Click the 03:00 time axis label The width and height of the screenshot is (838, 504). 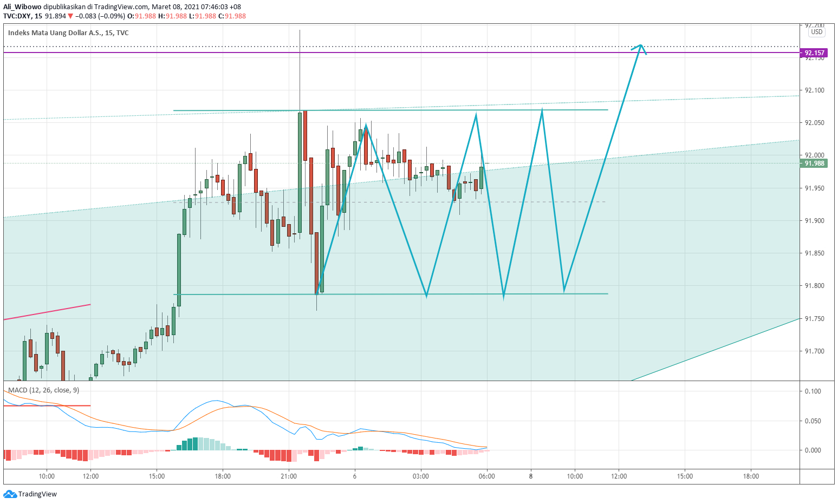pos(421,476)
